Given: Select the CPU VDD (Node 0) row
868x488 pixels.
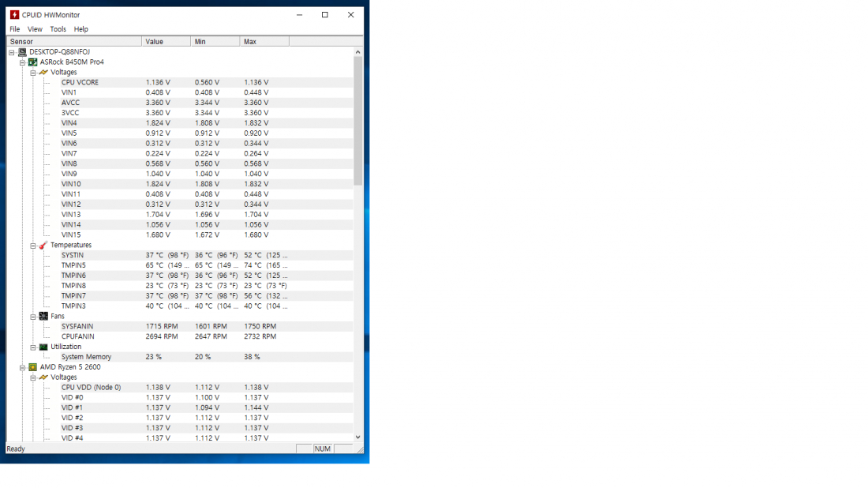Looking at the screenshot, I should pyautogui.click(x=207, y=388).
